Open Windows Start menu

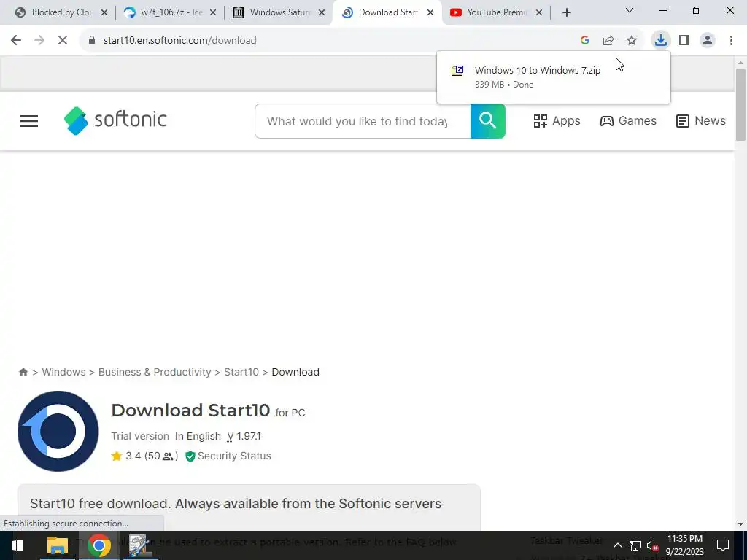(x=18, y=545)
